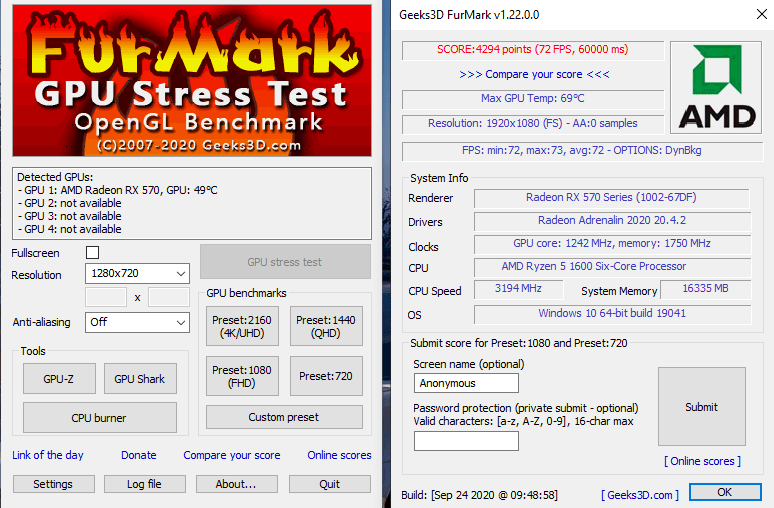774x508 pixels.
Task: Click GPU 3: not available line
Action: coord(70,216)
